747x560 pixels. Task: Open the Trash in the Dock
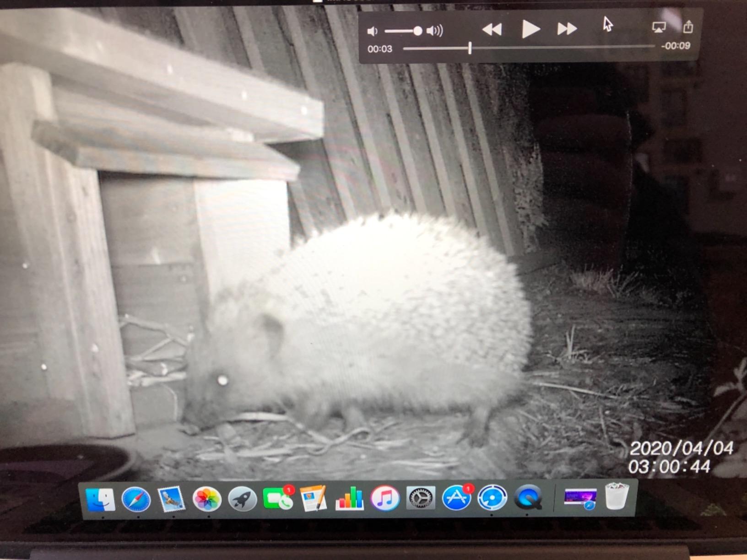tap(617, 496)
